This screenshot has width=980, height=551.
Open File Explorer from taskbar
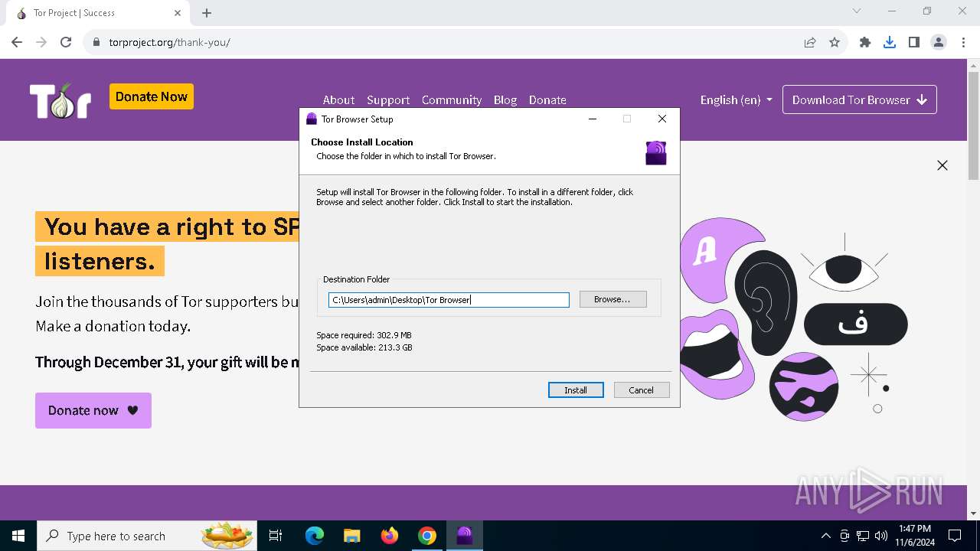[352, 536]
